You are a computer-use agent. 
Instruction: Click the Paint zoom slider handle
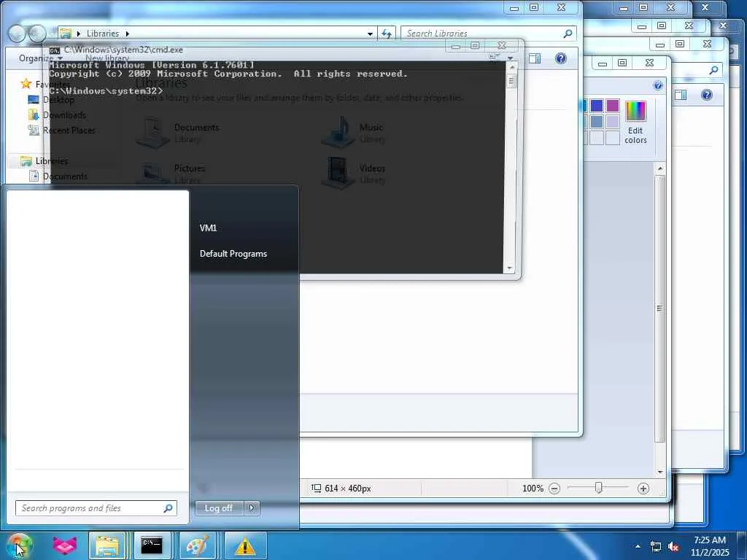599,488
